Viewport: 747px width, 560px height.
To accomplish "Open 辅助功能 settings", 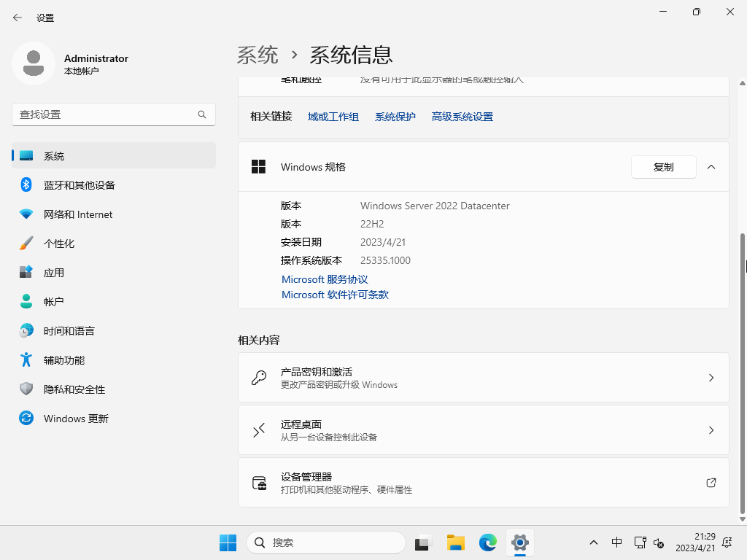I will [114, 360].
